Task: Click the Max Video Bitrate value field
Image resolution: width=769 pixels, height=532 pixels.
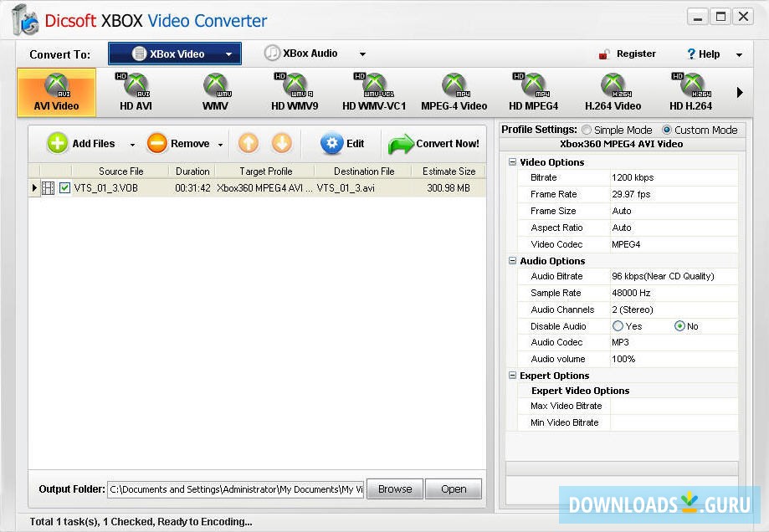Action: pyautogui.click(x=674, y=406)
